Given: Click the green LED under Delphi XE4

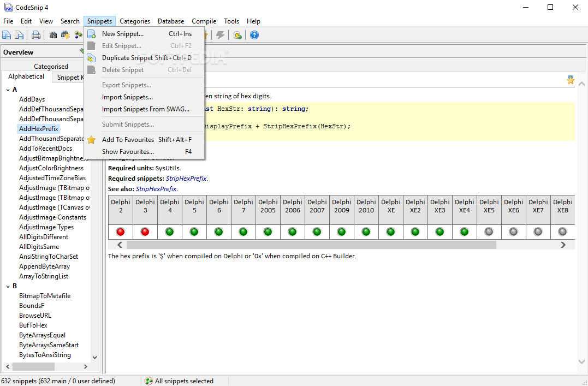Looking at the screenshot, I should point(464,232).
